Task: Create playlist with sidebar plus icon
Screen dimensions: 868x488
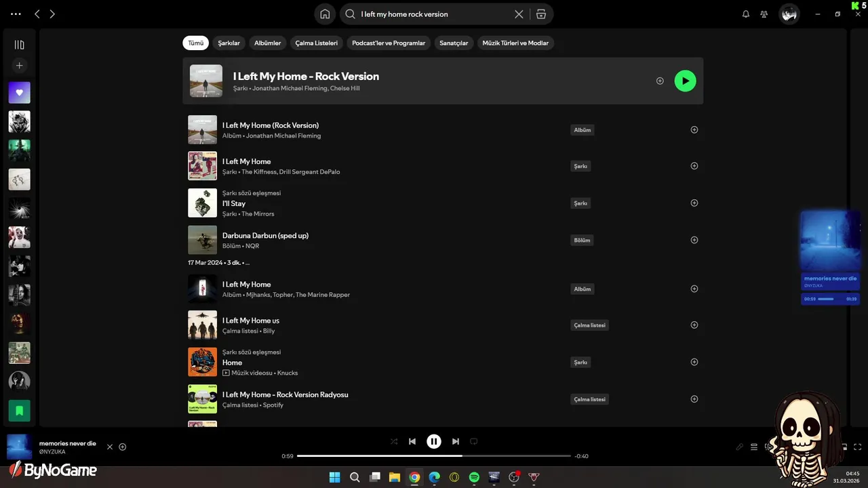Action: tap(19, 66)
